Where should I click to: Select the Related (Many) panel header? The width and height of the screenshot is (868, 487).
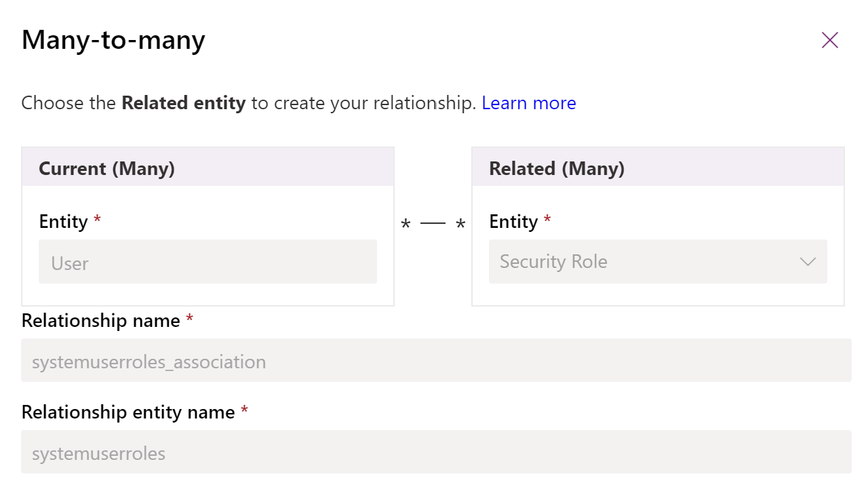click(x=557, y=168)
